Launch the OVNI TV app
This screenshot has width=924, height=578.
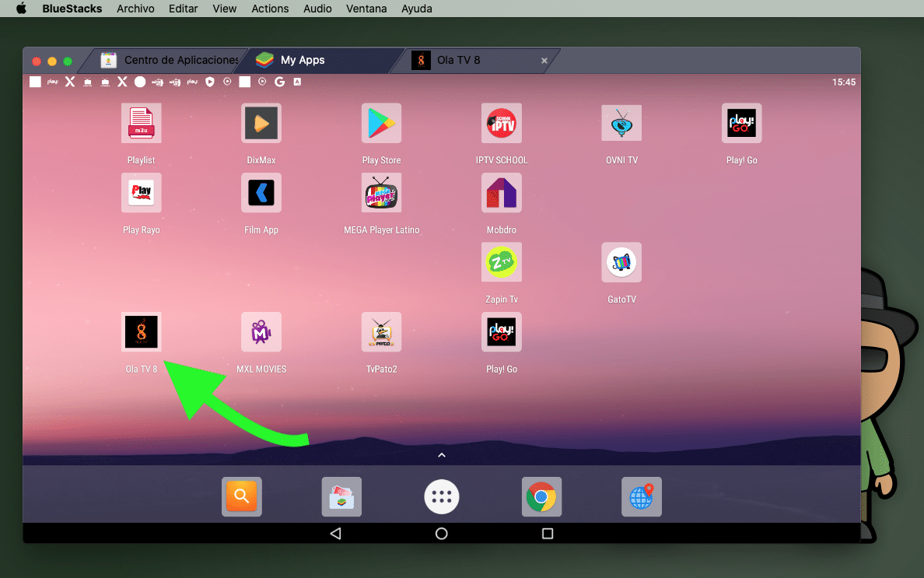pyautogui.click(x=621, y=123)
